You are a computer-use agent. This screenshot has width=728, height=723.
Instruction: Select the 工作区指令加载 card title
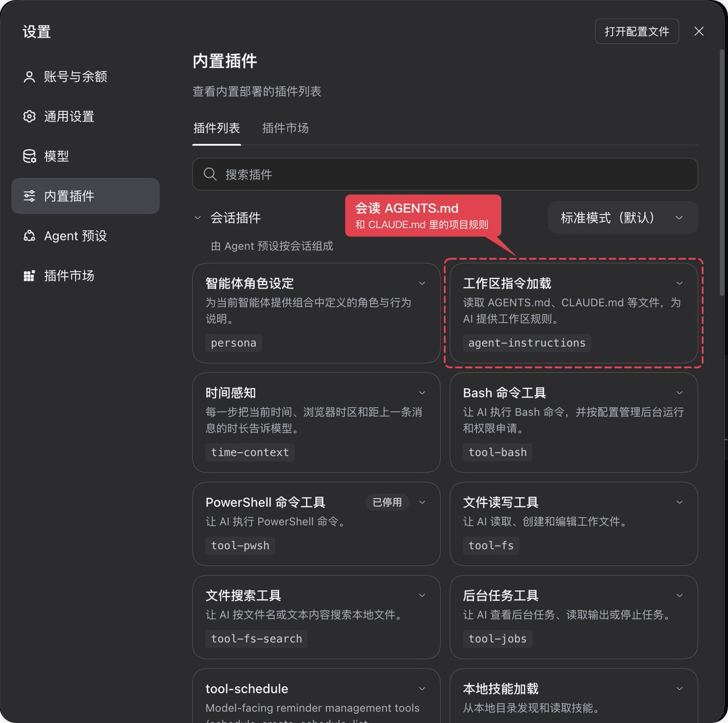(x=507, y=283)
